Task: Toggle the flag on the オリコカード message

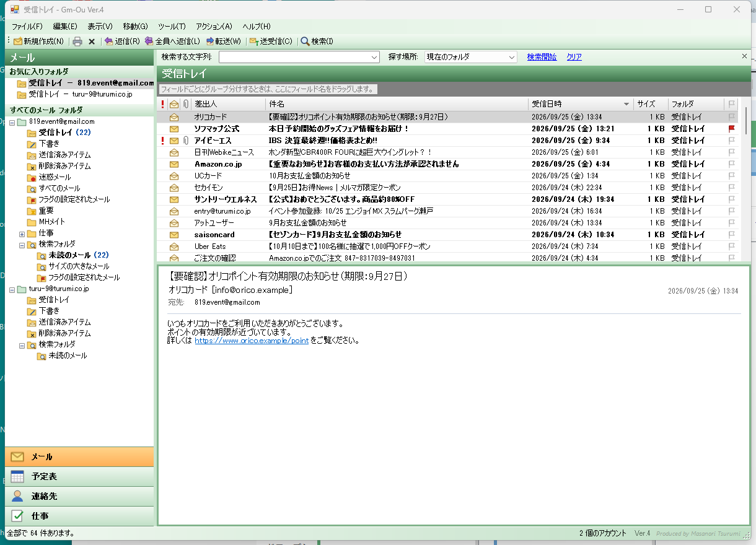Action: coord(732,117)
